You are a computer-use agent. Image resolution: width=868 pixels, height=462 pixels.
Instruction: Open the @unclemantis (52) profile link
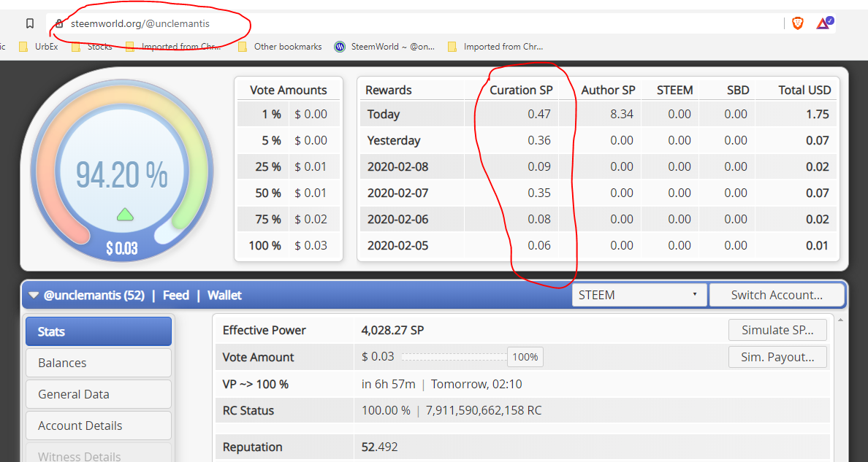(x=94, y=296)
